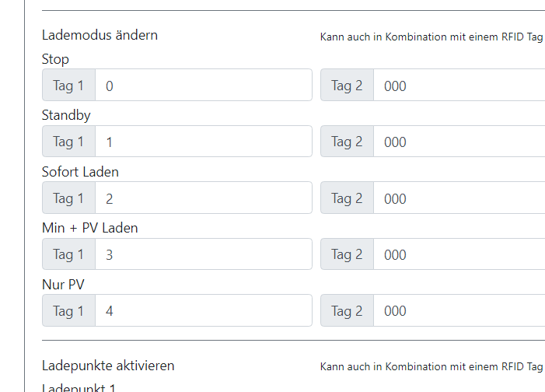Viewport: 545px width, 392px height.
Task: Click the Min + PV Laden Tag 1 field
Action: [x=203, y=254]
